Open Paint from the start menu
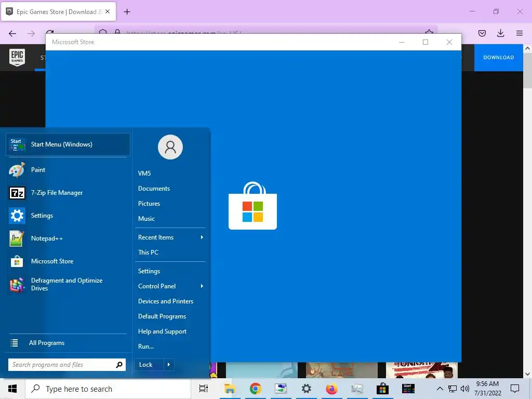The height and width of the screenshot is (399, 532). point(68,170)
